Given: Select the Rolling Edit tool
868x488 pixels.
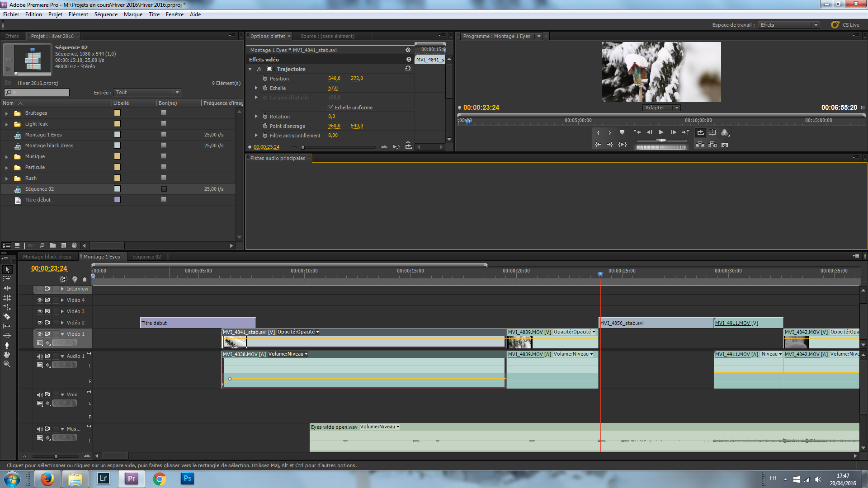Looking at the screenshot, I should point(7,298).
